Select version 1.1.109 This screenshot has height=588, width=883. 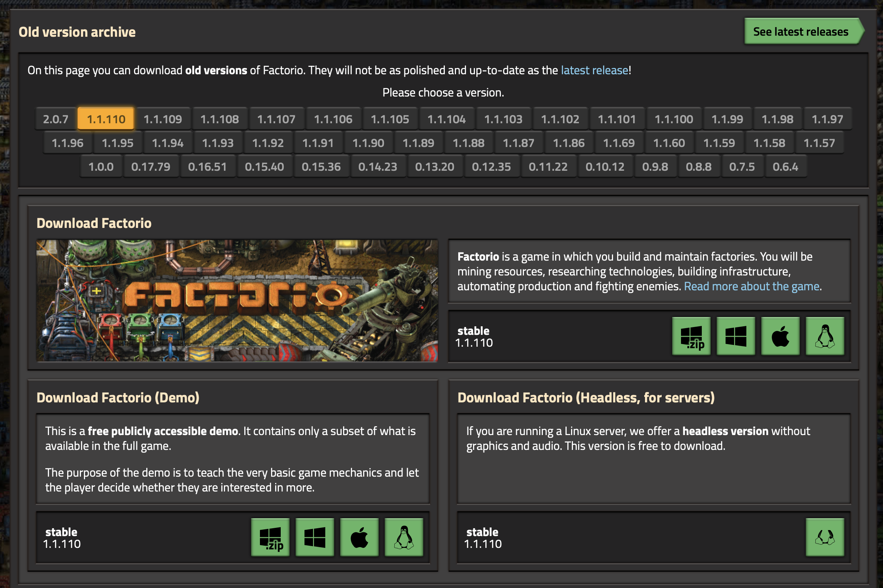coord(163,119)
